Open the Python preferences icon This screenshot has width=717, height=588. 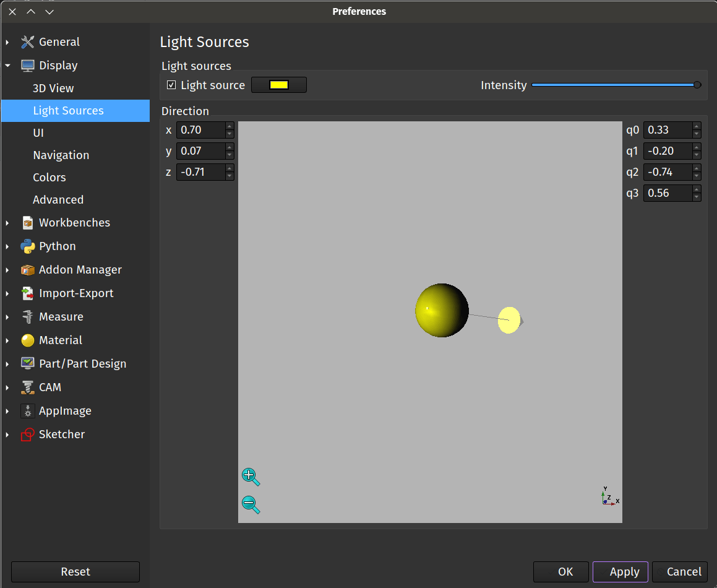[27, 246]
